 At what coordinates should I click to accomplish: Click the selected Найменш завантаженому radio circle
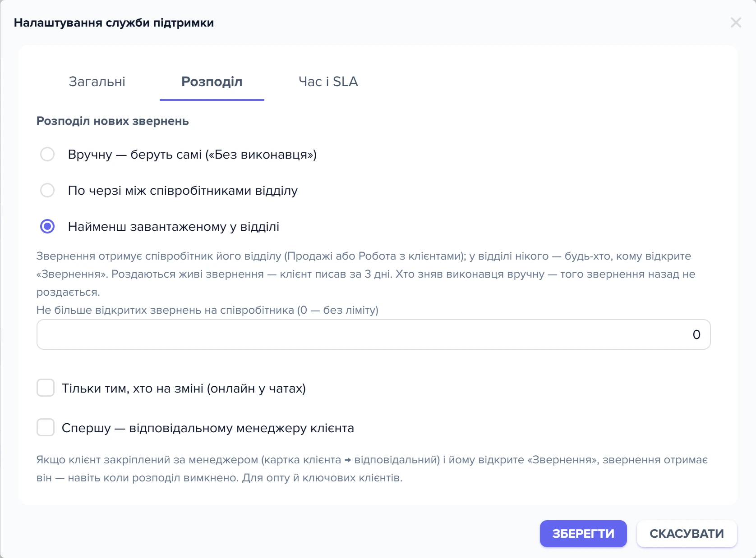pos(47,226)
